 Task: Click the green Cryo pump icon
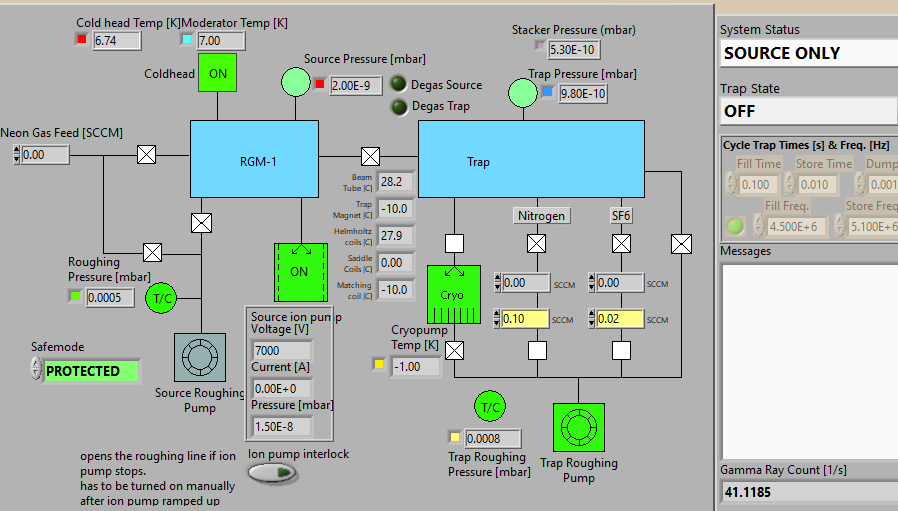[x=454, y=294]
